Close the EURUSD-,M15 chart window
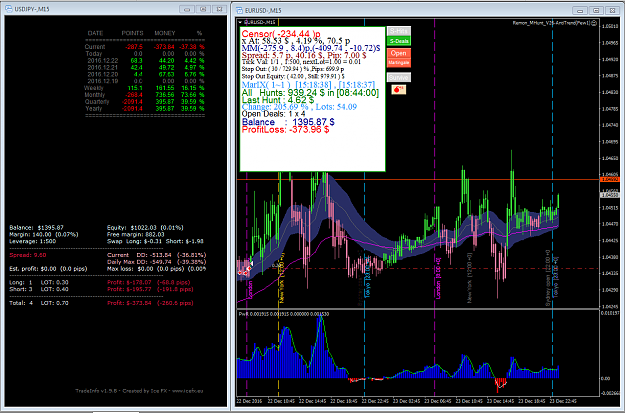Viewport: 625px width, 413px height. 612,10
